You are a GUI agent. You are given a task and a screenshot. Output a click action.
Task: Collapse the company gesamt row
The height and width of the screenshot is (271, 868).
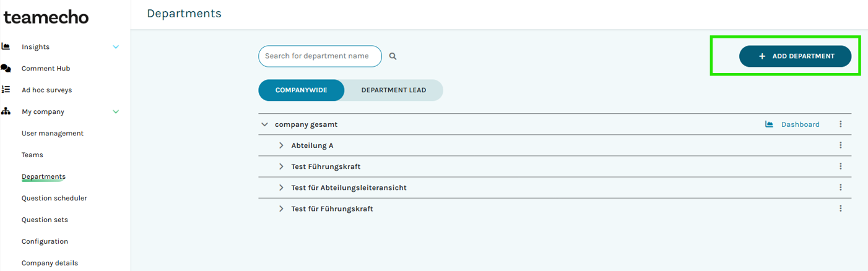click(x=265, y=124)
